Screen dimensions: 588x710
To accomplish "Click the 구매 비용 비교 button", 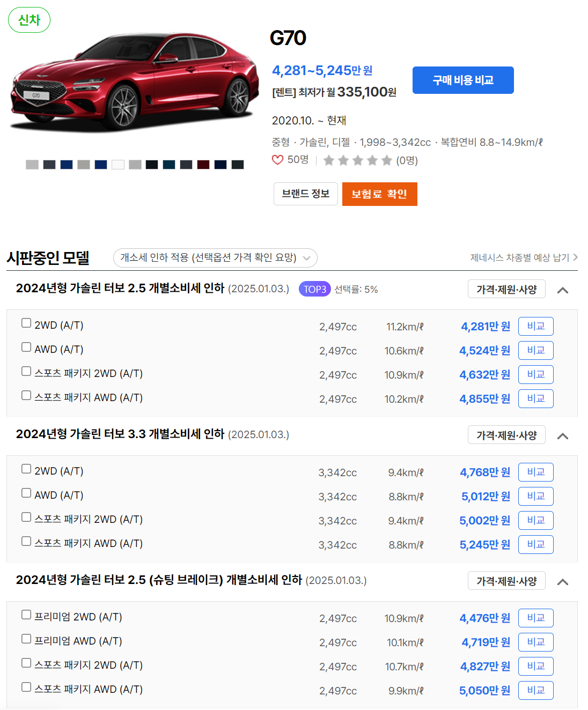I will [463, 80].
